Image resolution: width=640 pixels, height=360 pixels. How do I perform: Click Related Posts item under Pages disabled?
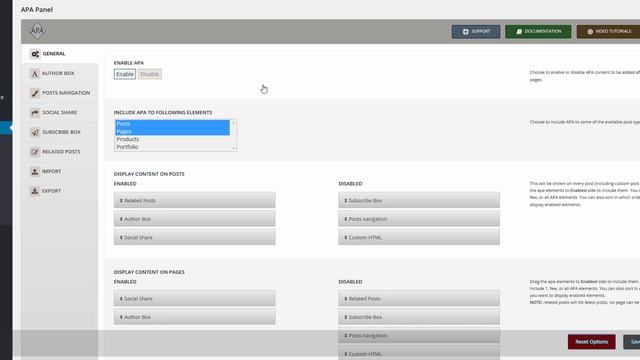coord(419,298)
